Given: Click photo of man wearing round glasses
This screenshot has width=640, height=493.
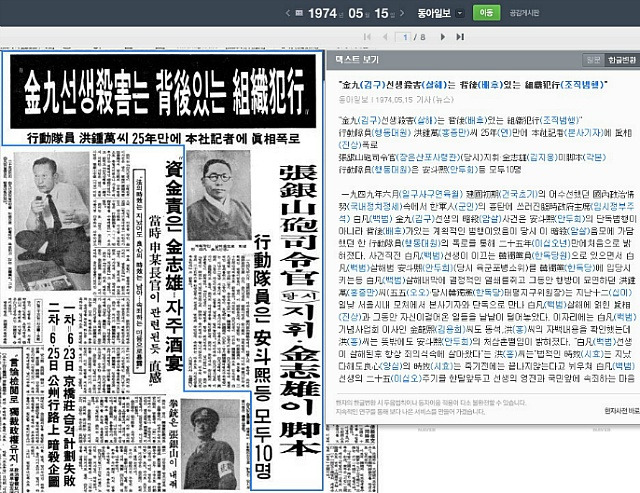Looking at the screenshot, I should 219,195.
